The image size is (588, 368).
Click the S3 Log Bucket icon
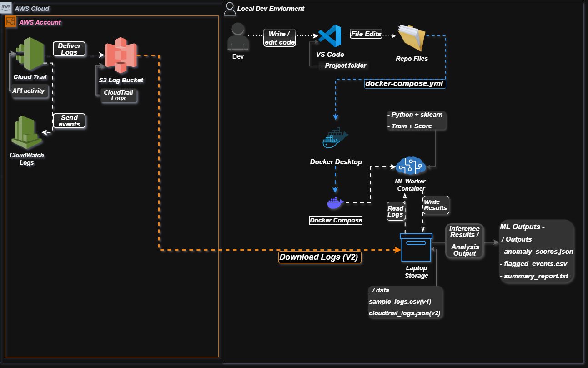121,56
